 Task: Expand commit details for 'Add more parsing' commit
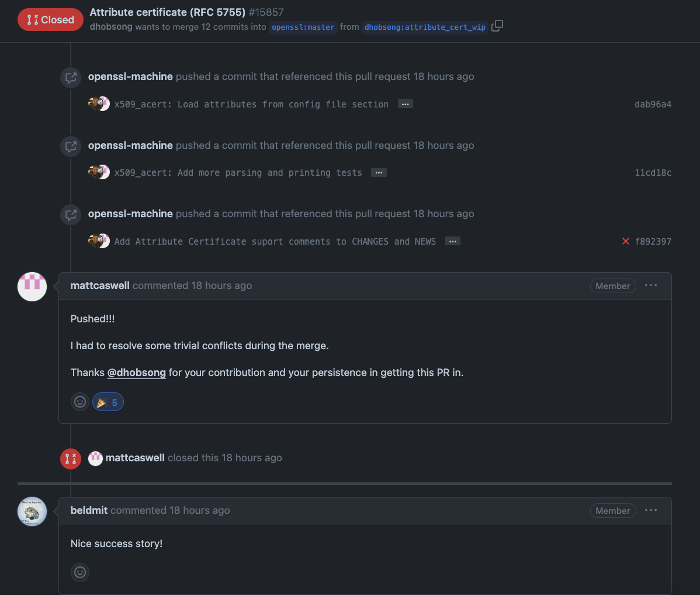point(379,173)
